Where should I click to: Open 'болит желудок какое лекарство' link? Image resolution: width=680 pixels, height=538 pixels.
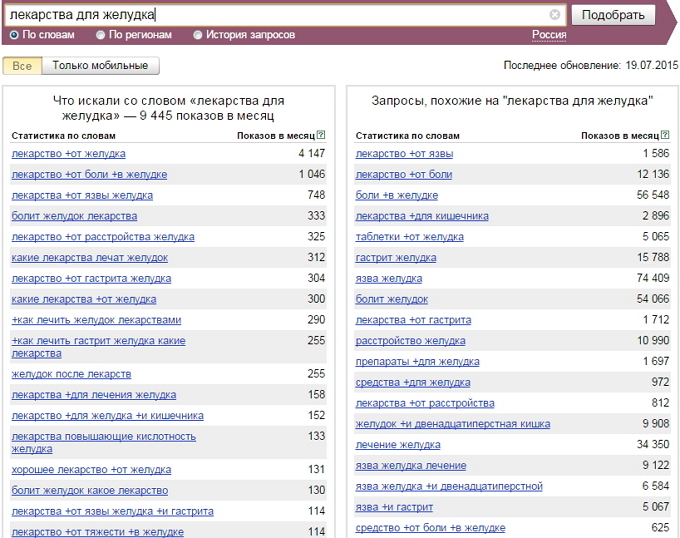coord(90,490)
